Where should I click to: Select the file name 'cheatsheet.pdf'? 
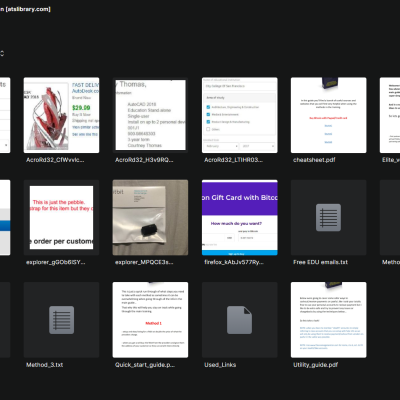tap(314, 160)
